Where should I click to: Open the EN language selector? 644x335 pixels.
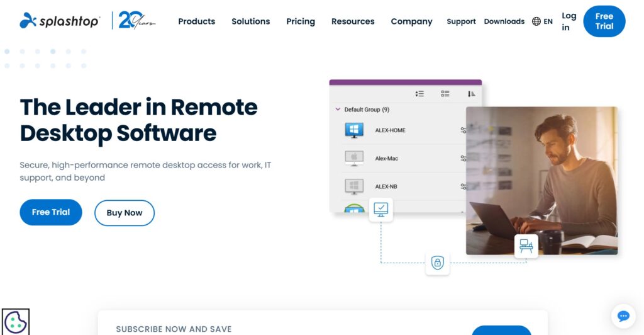542,21
